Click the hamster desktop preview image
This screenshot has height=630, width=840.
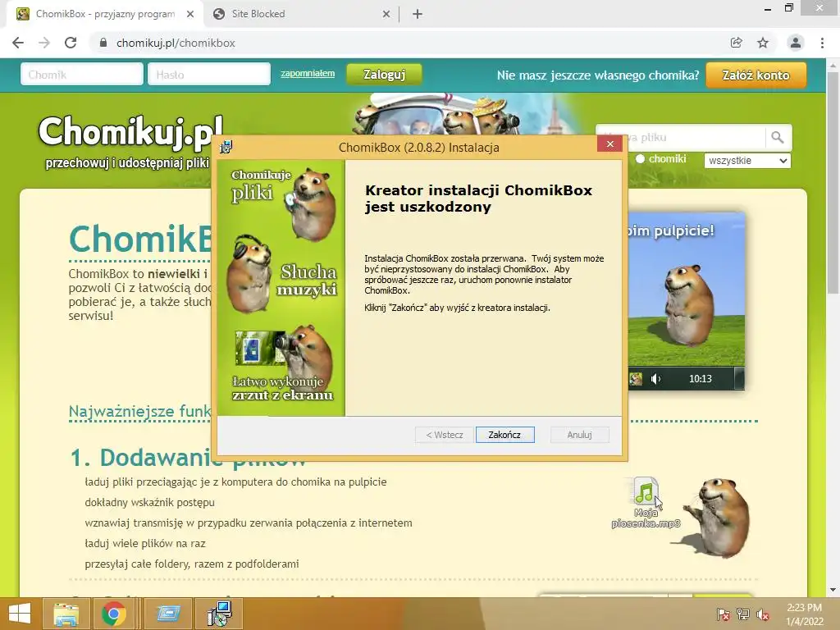[x=687, y=300]
